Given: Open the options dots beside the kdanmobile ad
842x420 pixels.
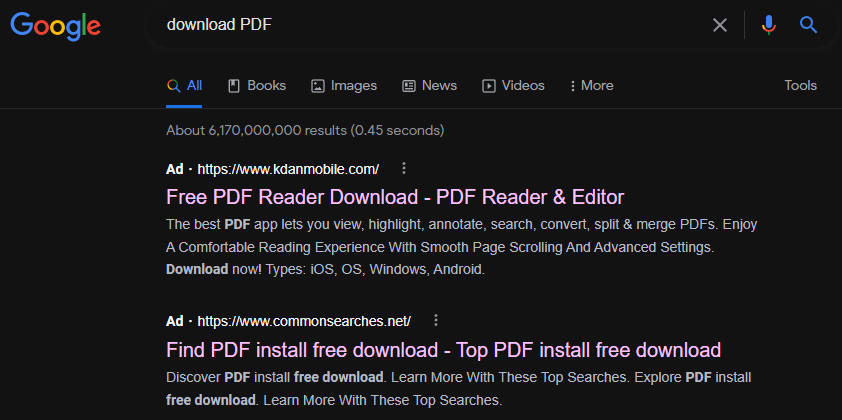Looking at the screenshot, I should [x=404, y=169].
